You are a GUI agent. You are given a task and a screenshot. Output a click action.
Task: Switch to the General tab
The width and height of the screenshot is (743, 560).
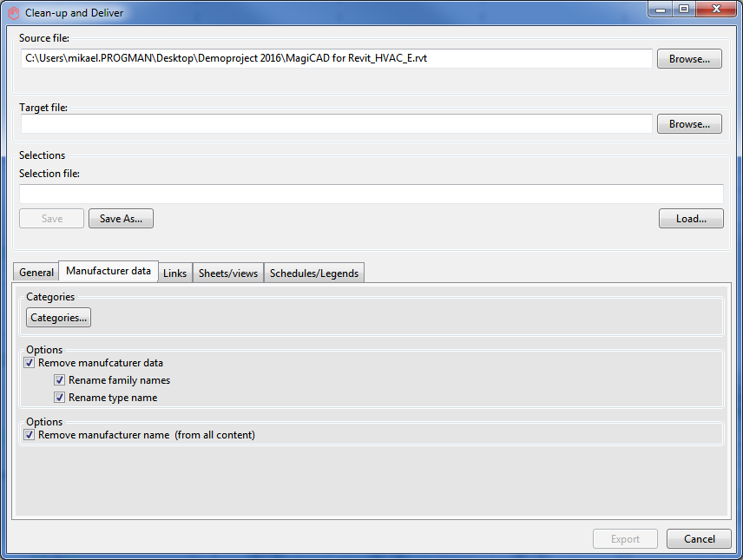pyautogui.click(x=36, y=273)
